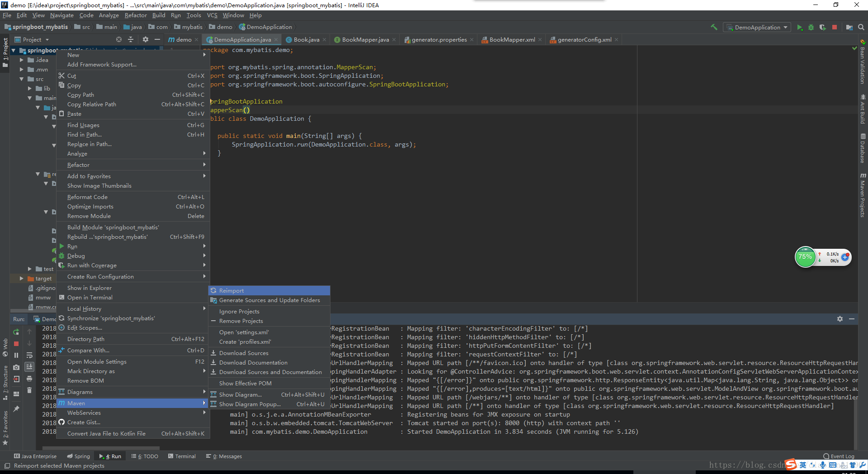This screenshot has width=868, height=474.
Task: Collapse all in Project panel header
Action: (x=131, y=39)
